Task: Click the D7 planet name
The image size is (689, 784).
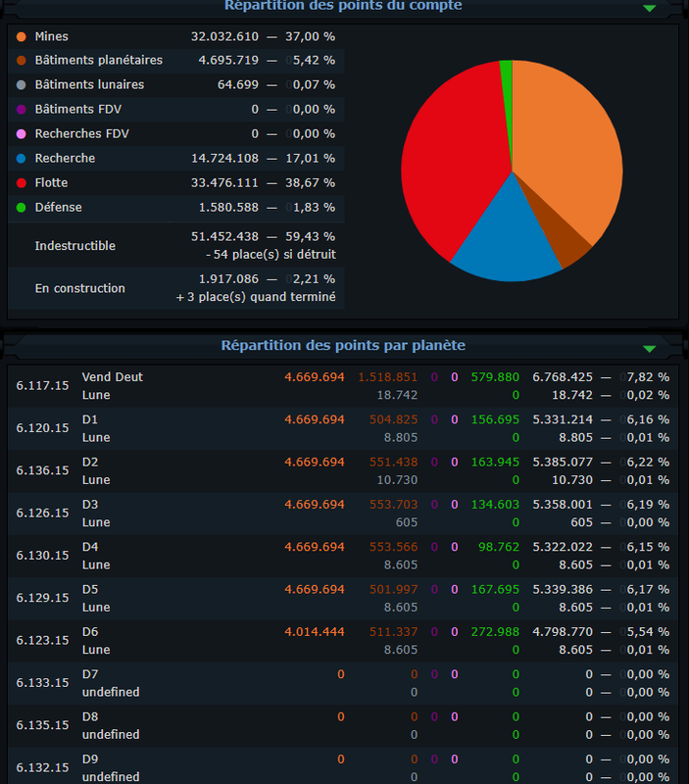Action: [x=90, y=675]
